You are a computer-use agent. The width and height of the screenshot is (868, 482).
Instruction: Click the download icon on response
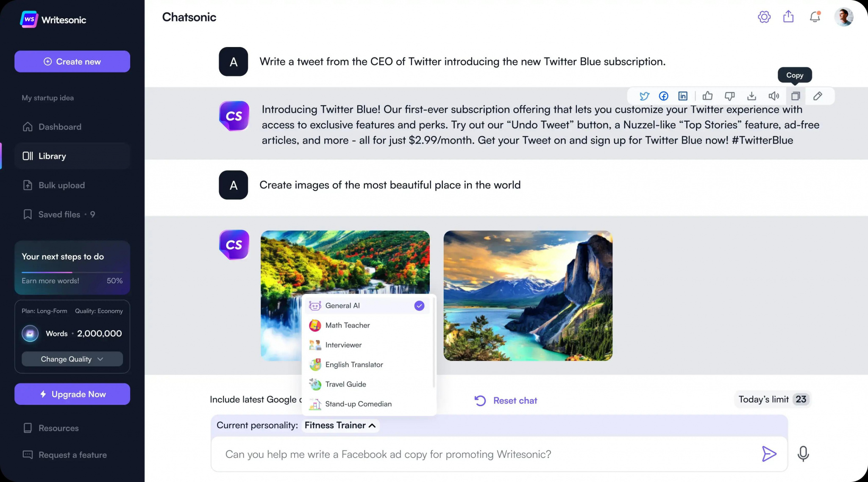pos(751,96)
